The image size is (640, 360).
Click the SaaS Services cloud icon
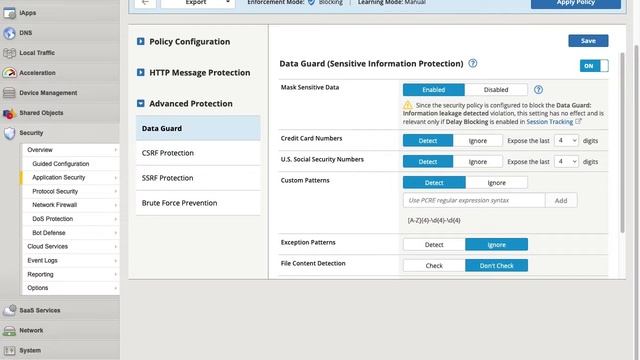(9, 310)
